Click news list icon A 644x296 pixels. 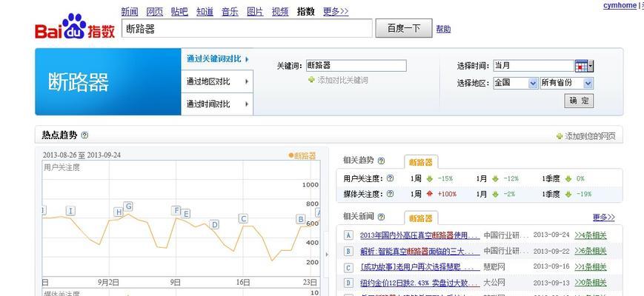pyautogui.click(x=348, y=235)
